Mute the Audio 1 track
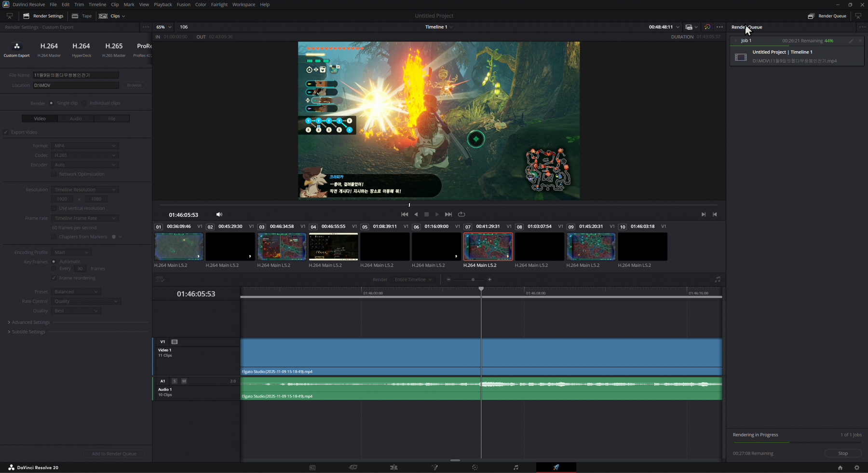The height and width of the screenshot is (473, 868). (x=184, y=381)
